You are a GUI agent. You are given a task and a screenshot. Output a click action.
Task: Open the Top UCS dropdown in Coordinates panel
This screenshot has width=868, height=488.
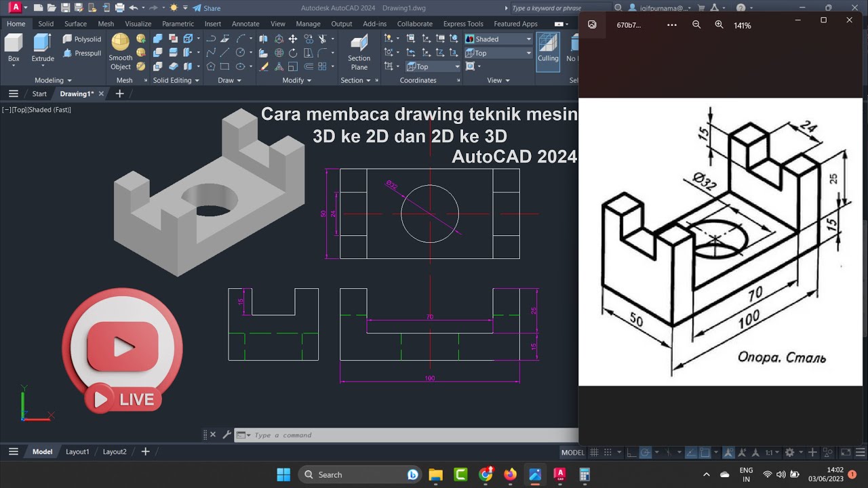433,66
